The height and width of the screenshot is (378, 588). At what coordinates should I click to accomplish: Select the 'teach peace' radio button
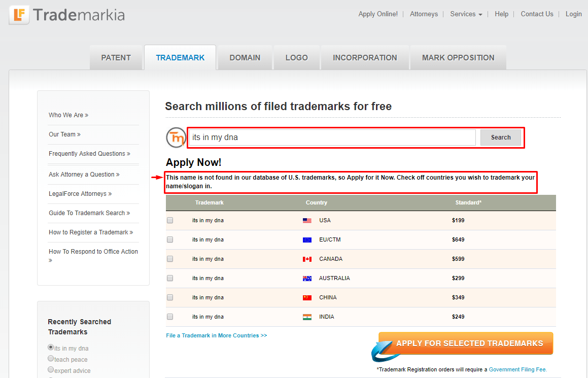click(51, 359)
